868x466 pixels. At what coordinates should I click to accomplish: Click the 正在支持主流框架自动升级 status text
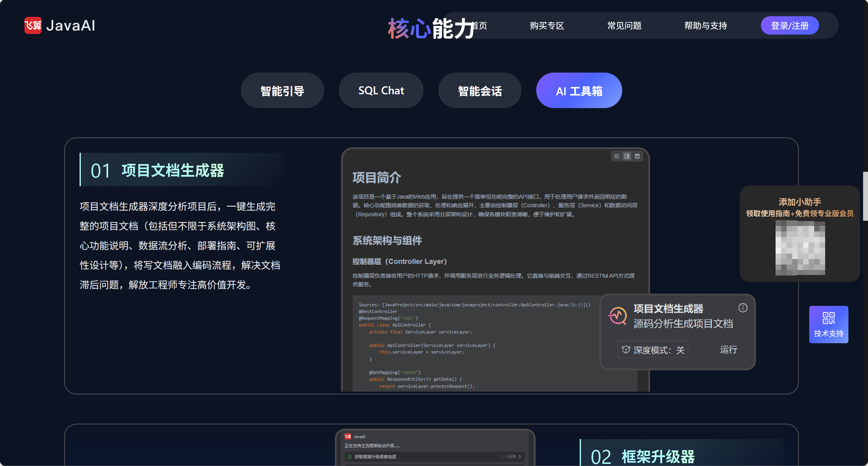coord(372,445)
